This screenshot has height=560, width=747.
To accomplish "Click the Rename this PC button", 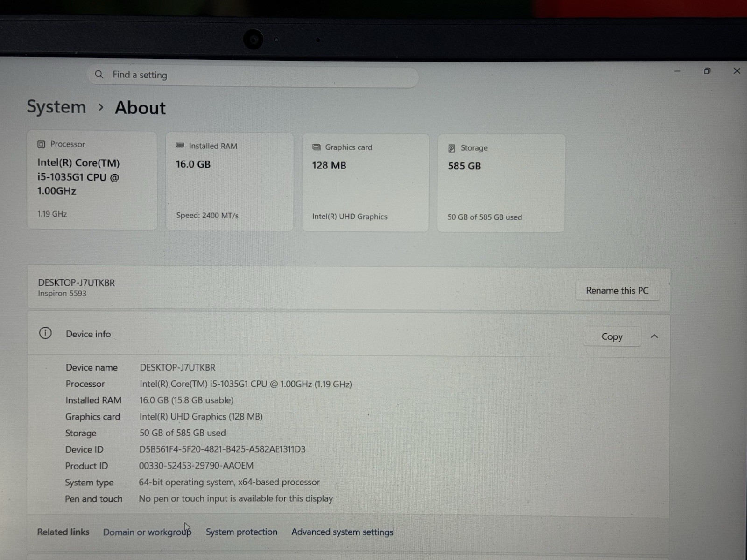I will tap(617, 290).
